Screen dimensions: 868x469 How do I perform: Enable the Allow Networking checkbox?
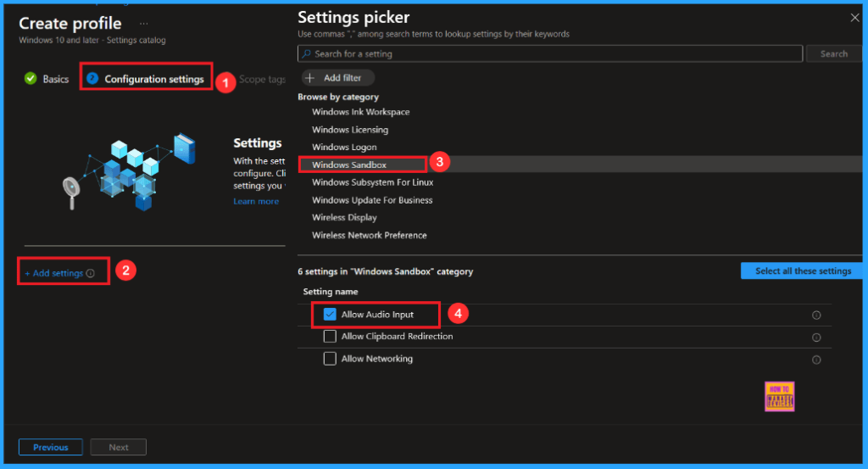coord(331,359)
